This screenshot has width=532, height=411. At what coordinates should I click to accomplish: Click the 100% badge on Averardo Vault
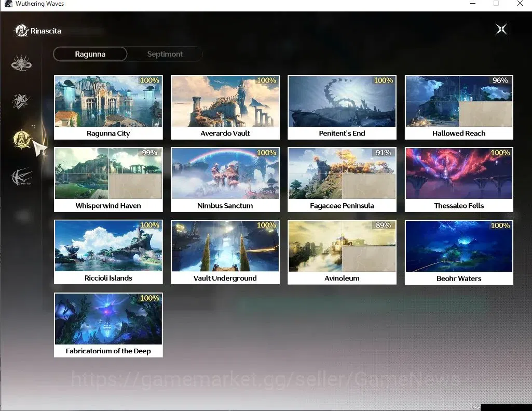266,81
